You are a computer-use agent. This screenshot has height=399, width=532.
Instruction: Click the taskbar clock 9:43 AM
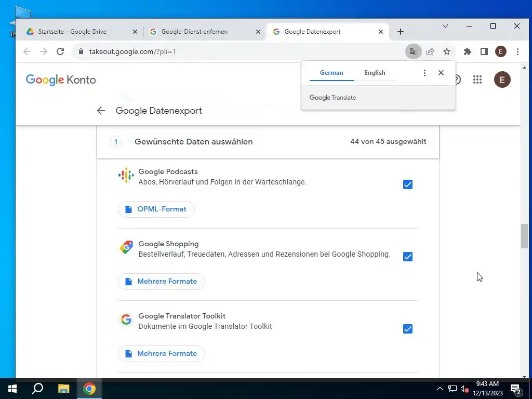(x=487, y=389)
